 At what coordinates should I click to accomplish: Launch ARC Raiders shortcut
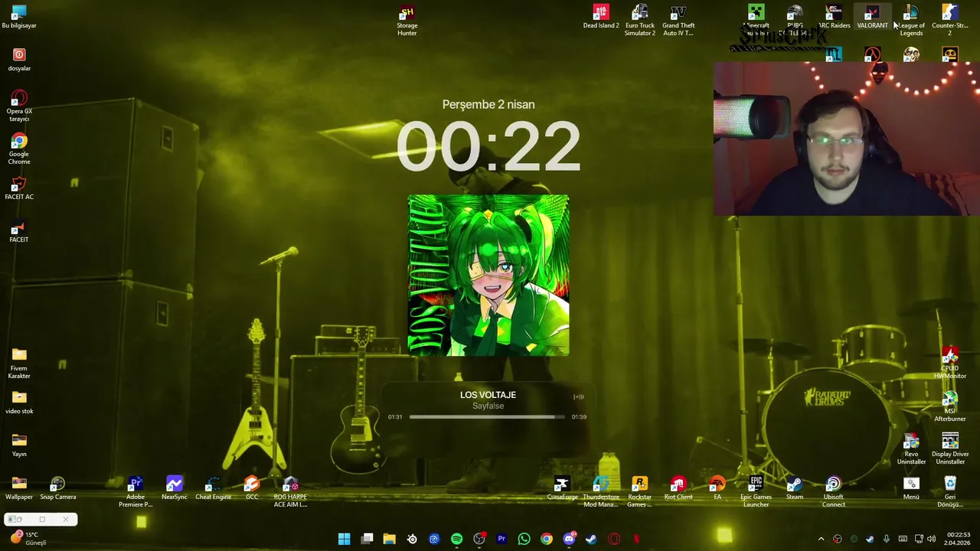[834, 17]
